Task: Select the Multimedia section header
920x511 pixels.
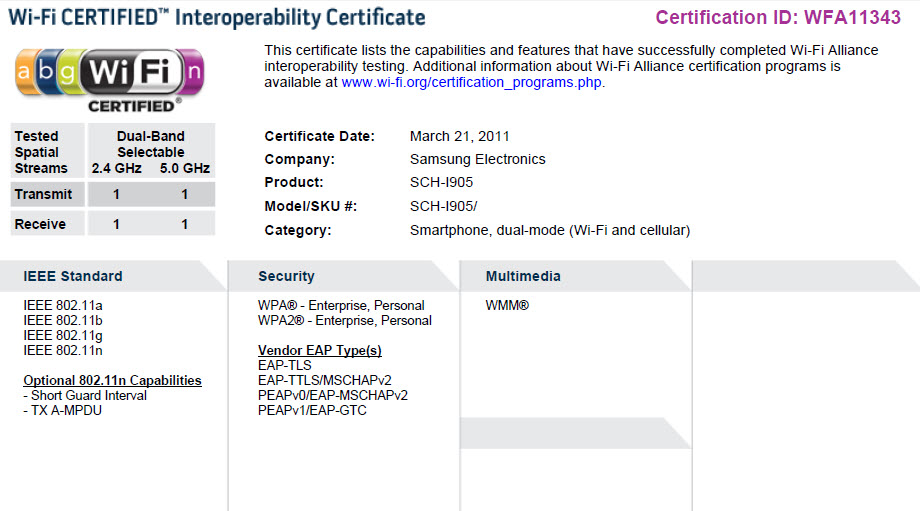Action: tap(523, 276)
